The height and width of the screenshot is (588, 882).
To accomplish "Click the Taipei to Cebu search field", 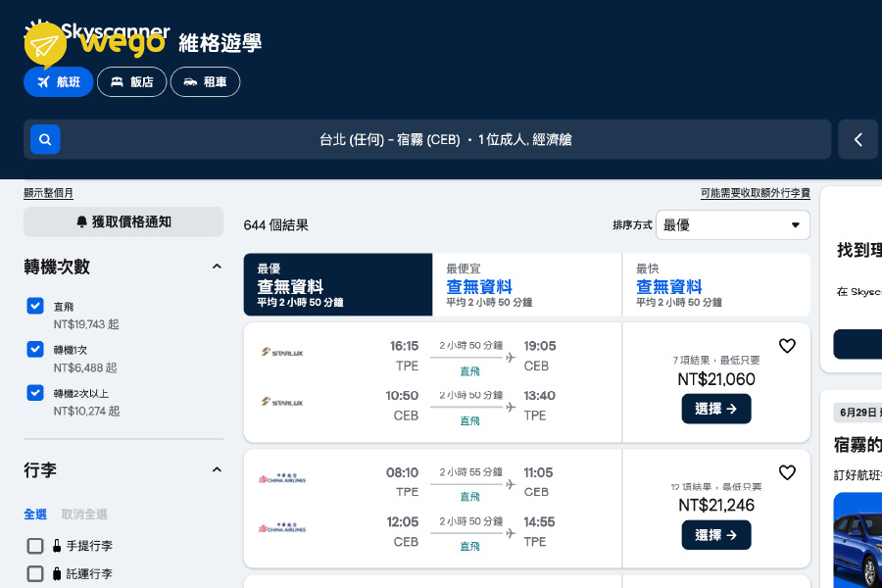I will (446, 139).
